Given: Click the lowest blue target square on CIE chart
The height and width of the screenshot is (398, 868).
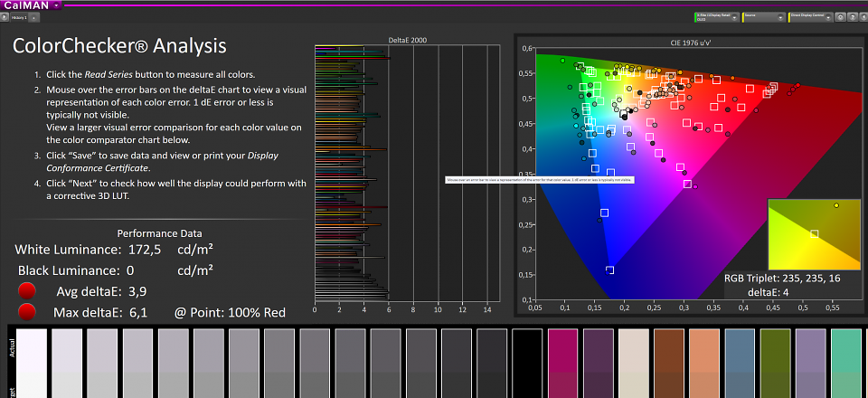Looking at the screenshot, I should [x=610, y=270].
